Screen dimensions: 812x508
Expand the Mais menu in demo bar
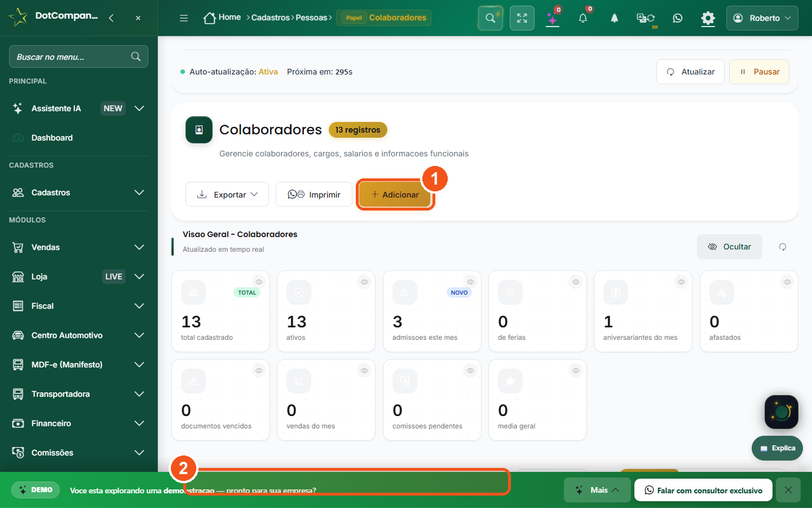tap(597, 490)
